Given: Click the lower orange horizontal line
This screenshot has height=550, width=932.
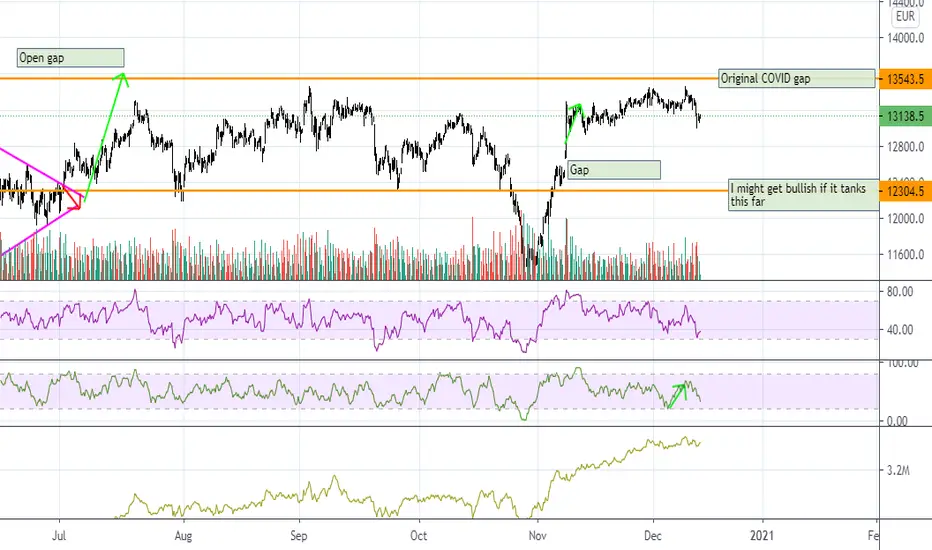Looking at the screenshot, I should [357, 191].
